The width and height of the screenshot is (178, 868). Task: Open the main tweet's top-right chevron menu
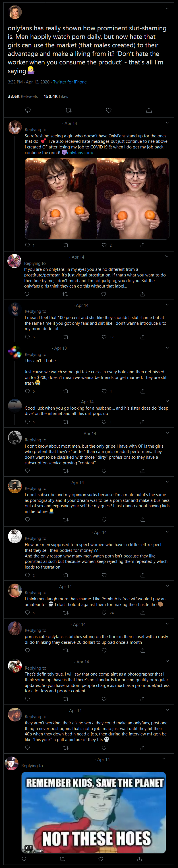[x=167, y=9]
